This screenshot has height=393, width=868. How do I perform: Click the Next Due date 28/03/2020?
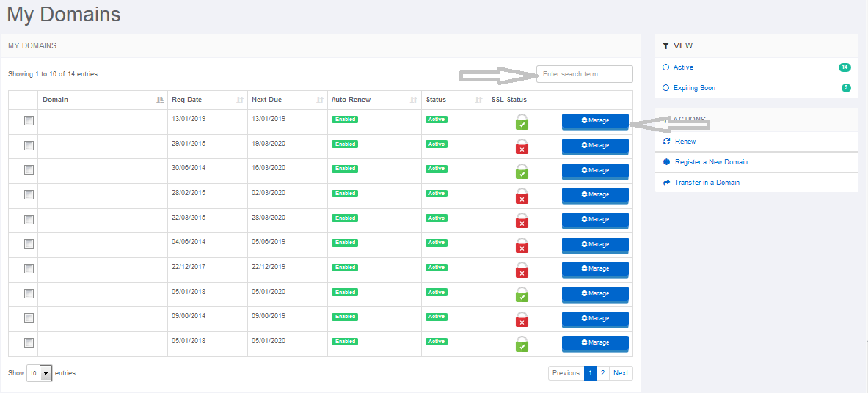click(269, 218)
